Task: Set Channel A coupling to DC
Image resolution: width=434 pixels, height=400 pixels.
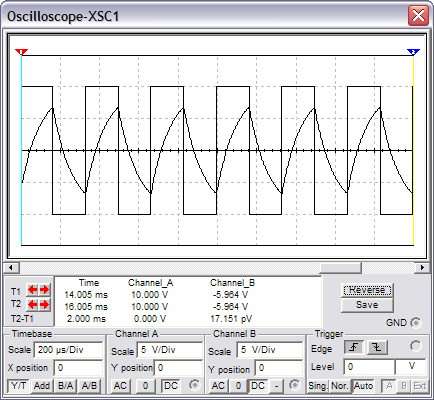Action: pos(171,386)
